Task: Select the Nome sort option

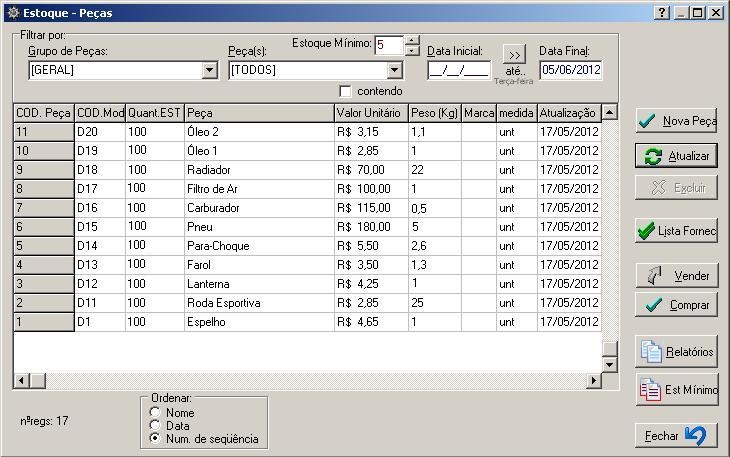Action: (x=154, y=412)
